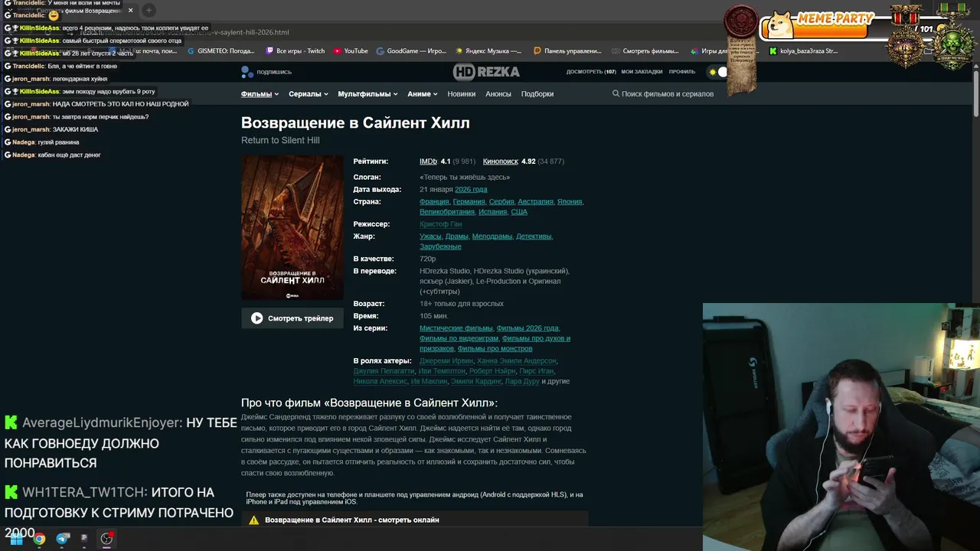Open 'Фильмы про монстров' collection link
980x551 pixels.
coord(495,348)
